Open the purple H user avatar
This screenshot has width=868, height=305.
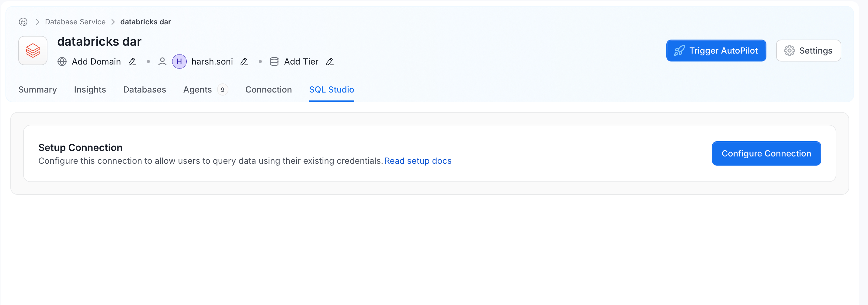pos(179,61)
